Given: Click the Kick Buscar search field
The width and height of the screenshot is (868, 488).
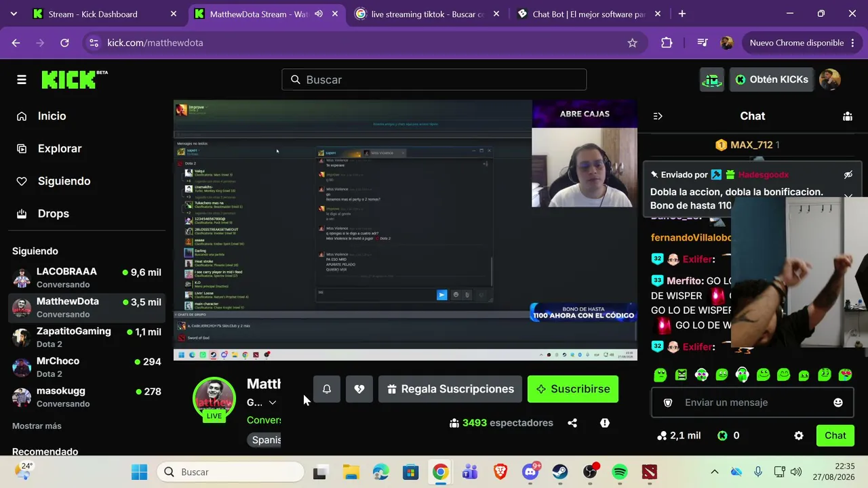Looking at the screenshot, I should pos(434,80).
